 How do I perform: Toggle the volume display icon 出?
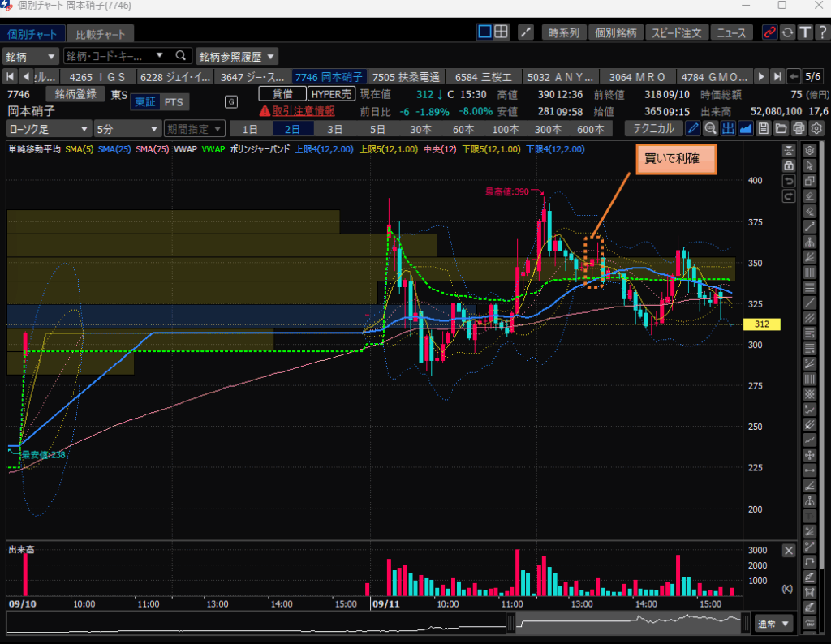point(728,128)
